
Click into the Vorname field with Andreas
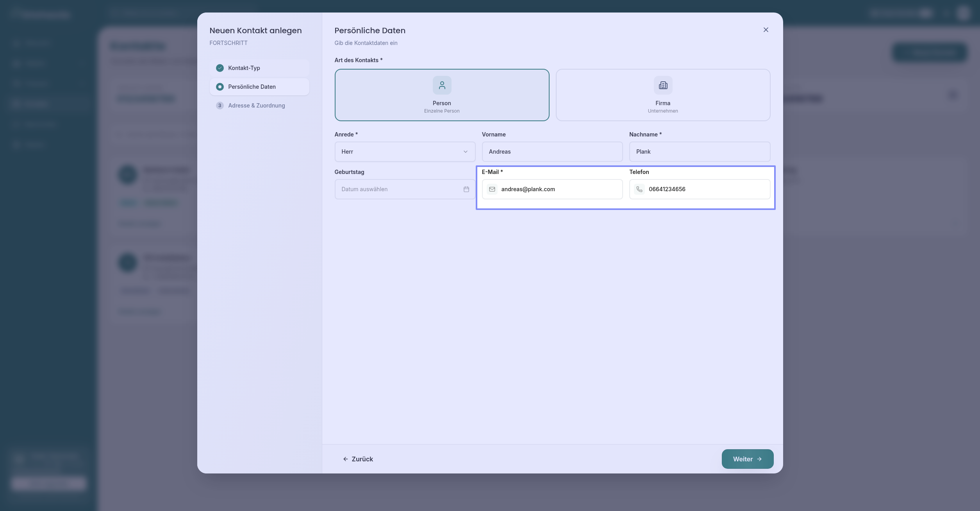pos(552,152)
